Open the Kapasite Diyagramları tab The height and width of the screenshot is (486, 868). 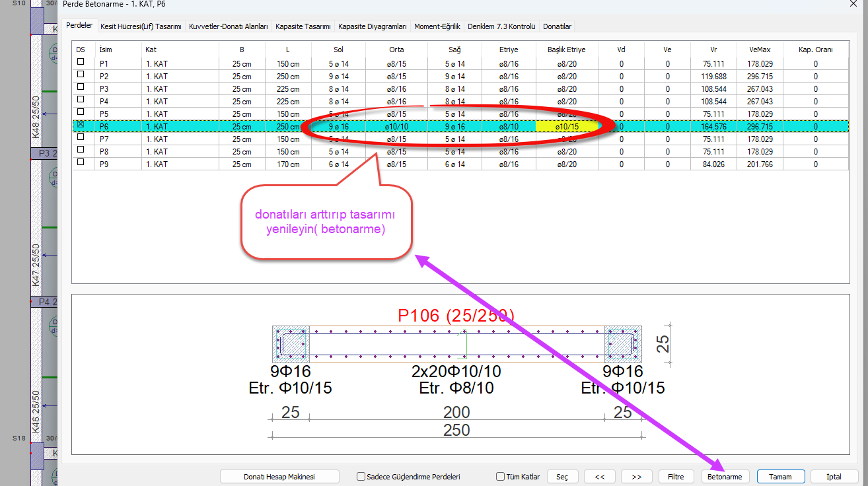point(372,26)
